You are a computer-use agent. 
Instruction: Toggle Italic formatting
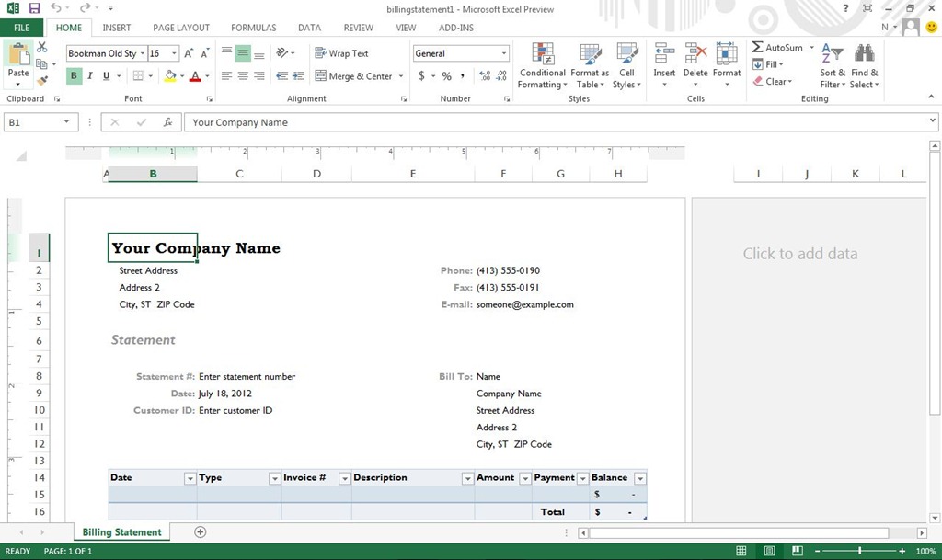90,75
